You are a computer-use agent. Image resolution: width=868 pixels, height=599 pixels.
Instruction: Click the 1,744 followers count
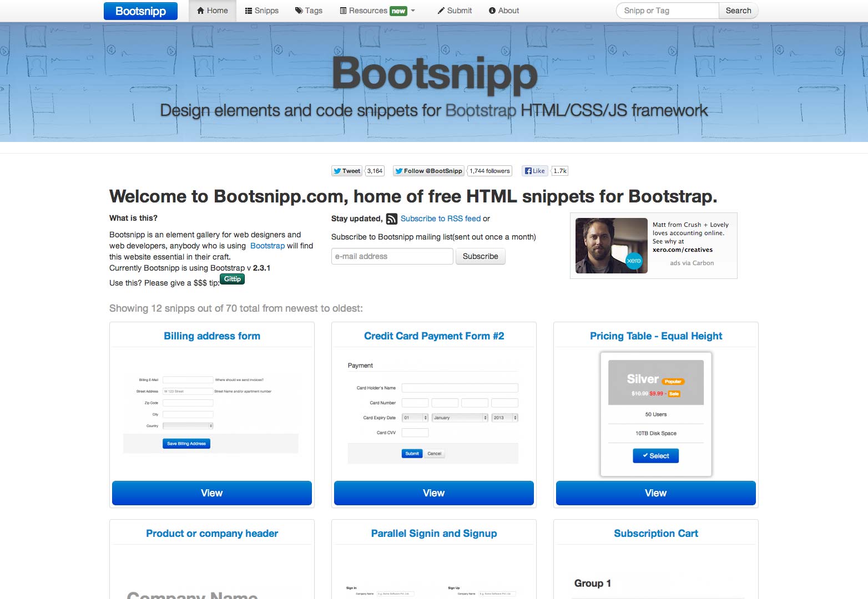(489, 171)
